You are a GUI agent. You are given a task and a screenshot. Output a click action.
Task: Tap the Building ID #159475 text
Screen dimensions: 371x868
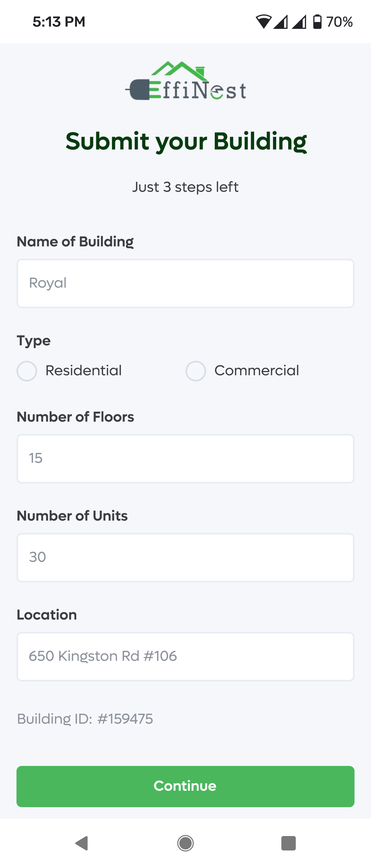pyautogui.click(x=85, y=719)
